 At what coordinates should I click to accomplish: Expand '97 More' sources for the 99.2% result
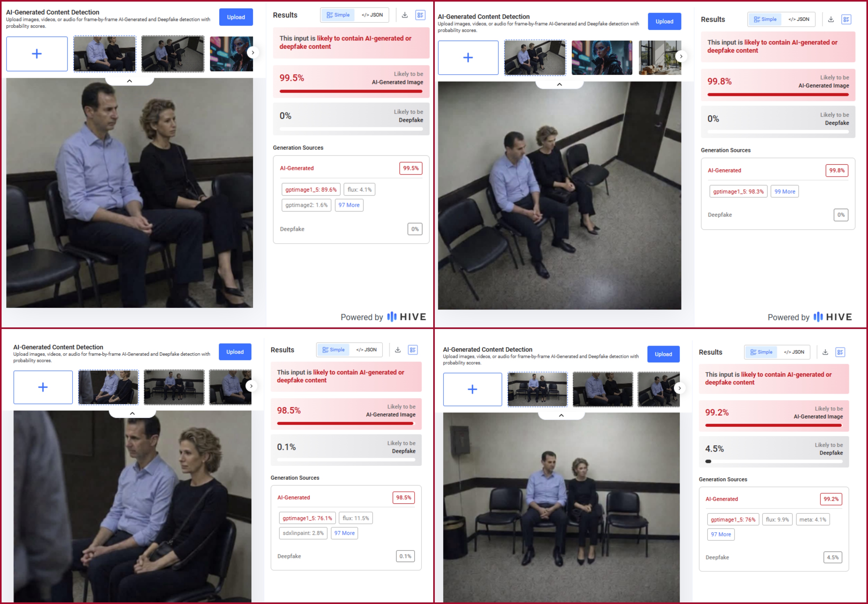tap(721, 534)
